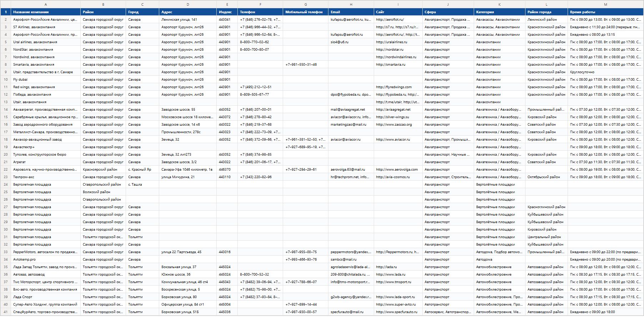Click the address 'Южное шоссе, 36'
644x322 pixels.
(x=188, y=275)
